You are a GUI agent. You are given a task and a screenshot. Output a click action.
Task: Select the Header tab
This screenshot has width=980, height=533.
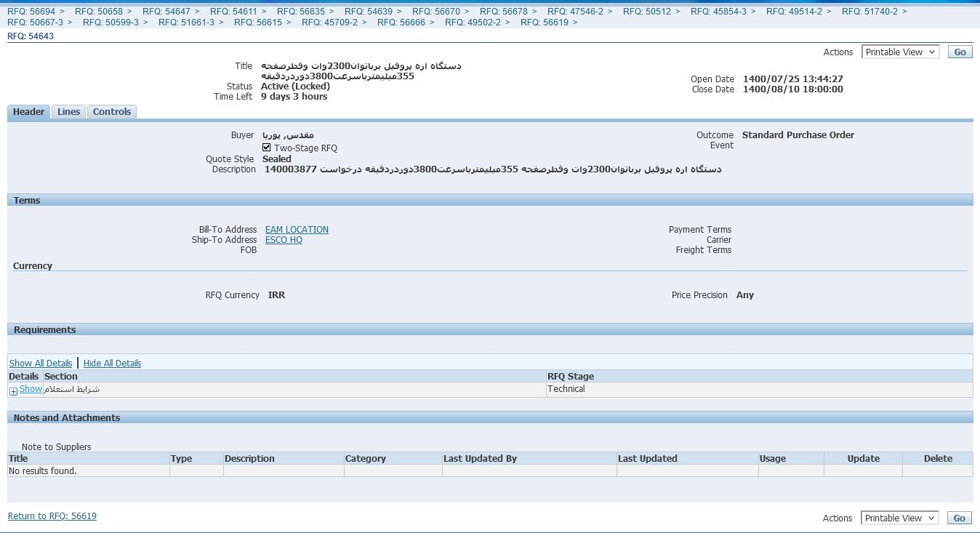click(29, 112)
